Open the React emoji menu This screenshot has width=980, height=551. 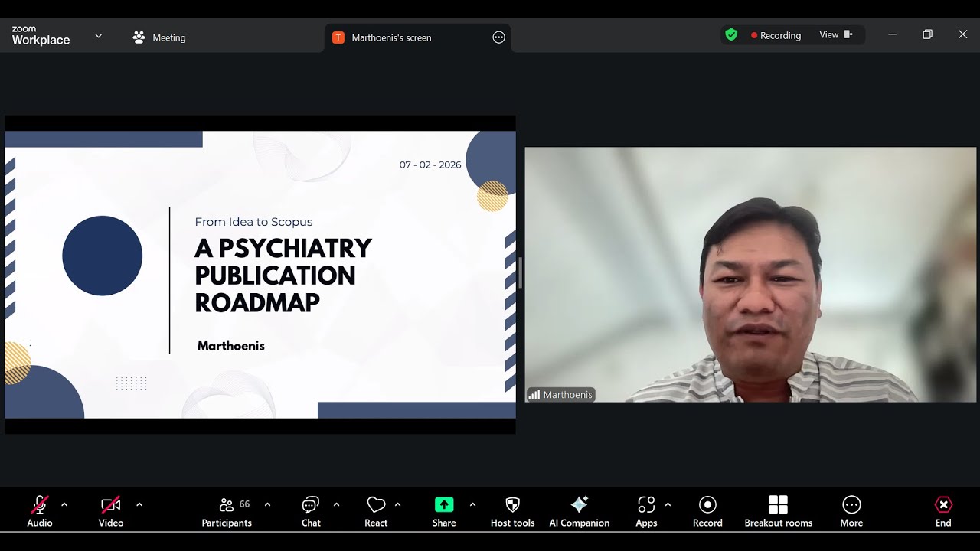pyautogui.click(x=376, y=511)
